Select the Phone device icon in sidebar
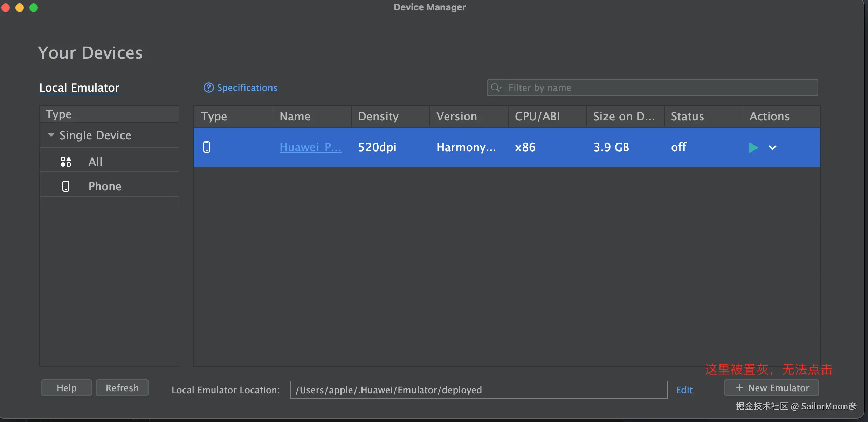 pyautogui.click(x=66, y=186)
